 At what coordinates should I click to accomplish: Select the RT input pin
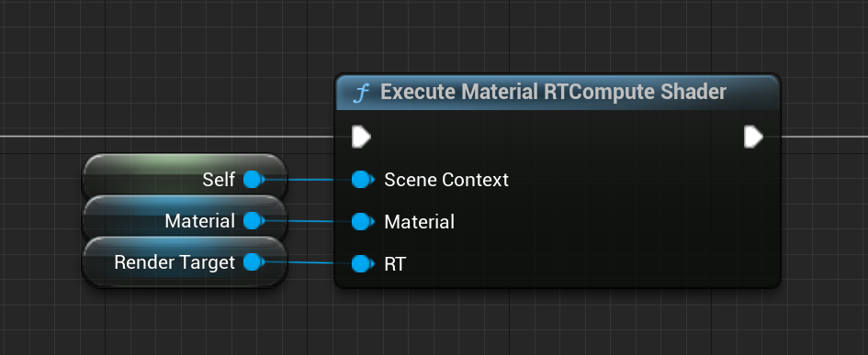[x=363, y=264]
